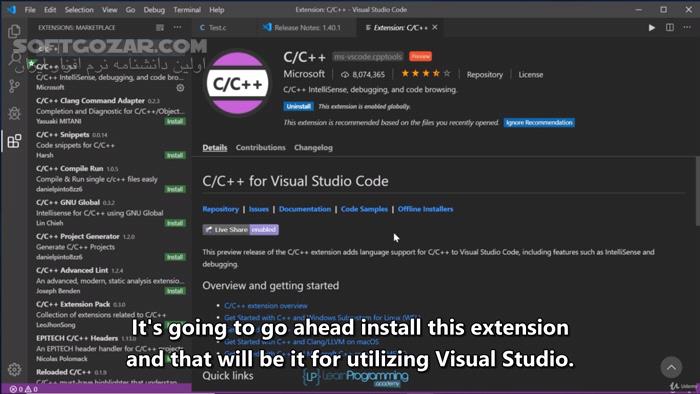Click the Preview badge

(x=421, y=57)
